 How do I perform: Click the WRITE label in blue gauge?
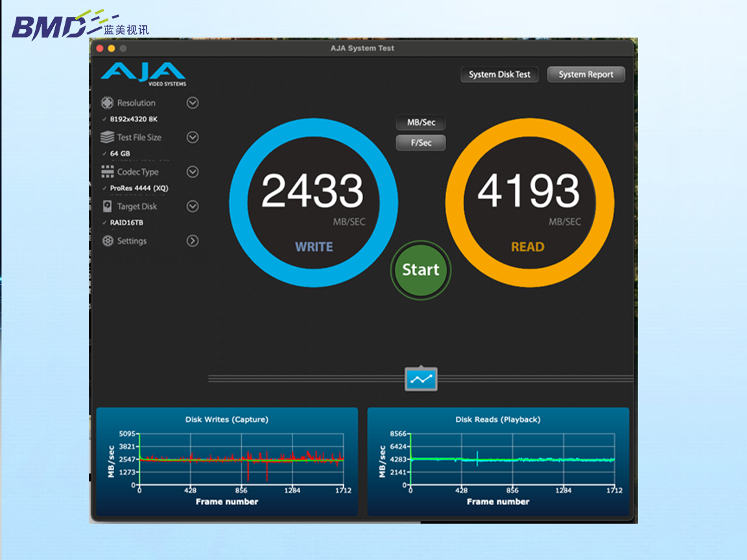pyautogui.click(x=314, y=247)
